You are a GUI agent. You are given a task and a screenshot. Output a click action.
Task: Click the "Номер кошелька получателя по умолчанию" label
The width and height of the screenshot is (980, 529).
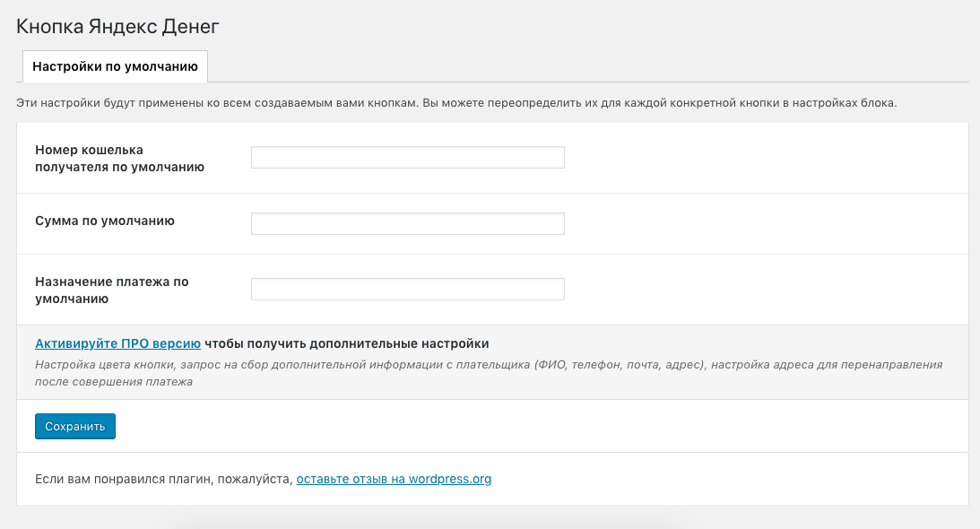click(119, 158)
